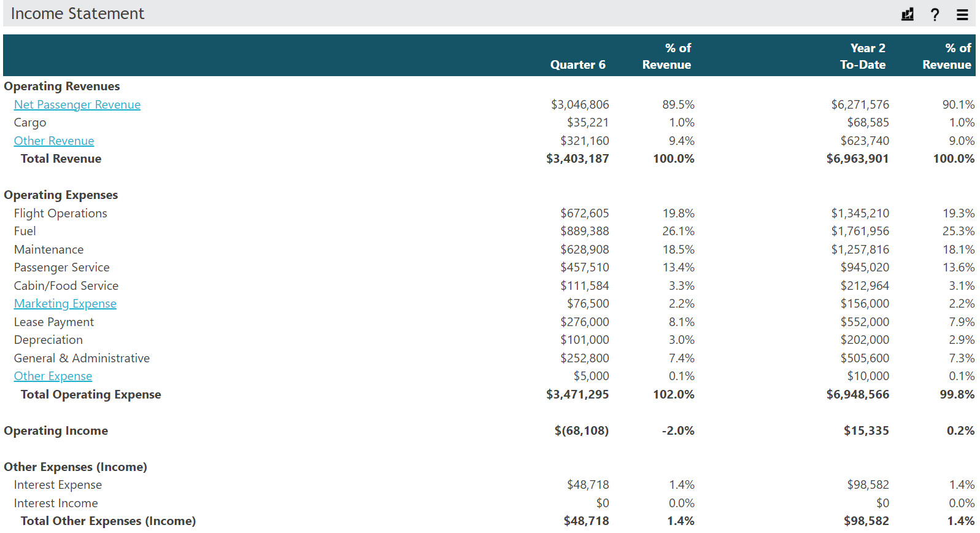Screen dimensions: 980x533
Task: Select the Cargo revenue value $35,221
Action: point(588,122)
